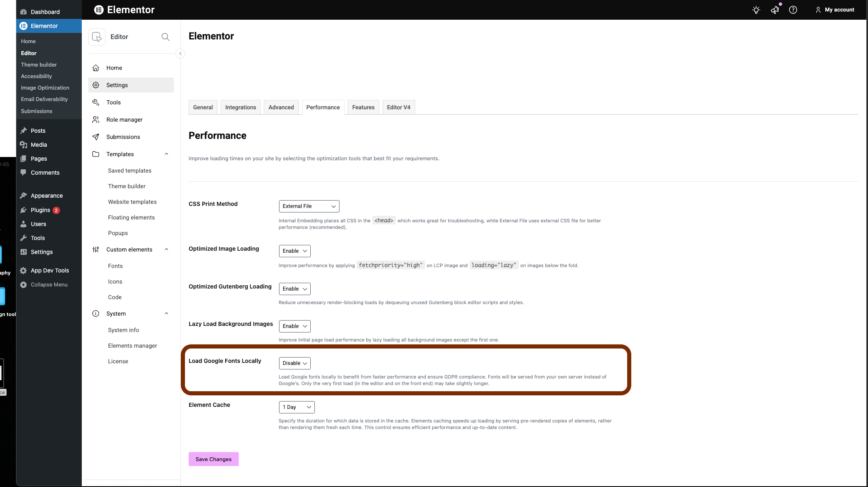Collapse the System section chevron
This screenshot has width=868, height=487.
pos(166,314)
